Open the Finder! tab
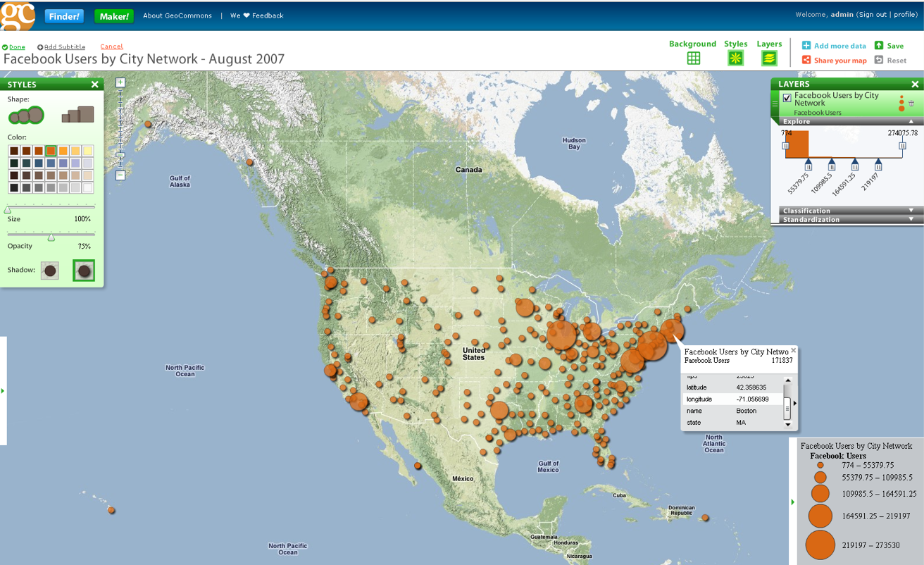Viewport: 924px width, 565px height. (65, 15)
